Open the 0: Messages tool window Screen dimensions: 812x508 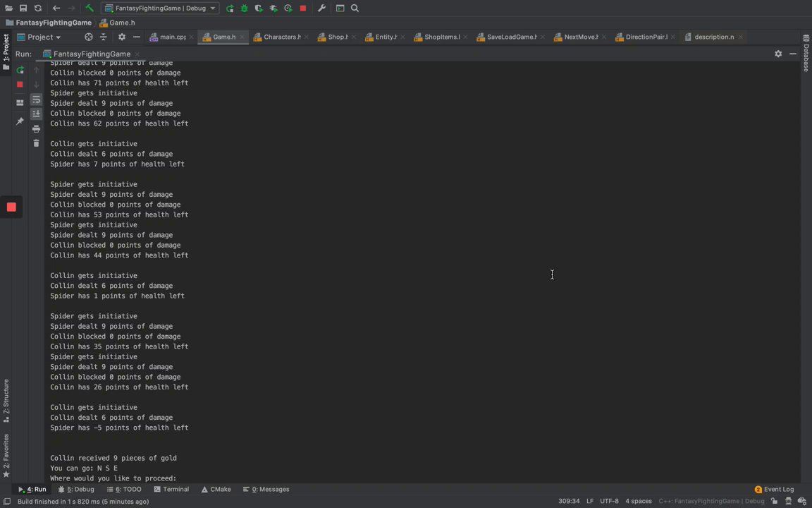[266, 490]
